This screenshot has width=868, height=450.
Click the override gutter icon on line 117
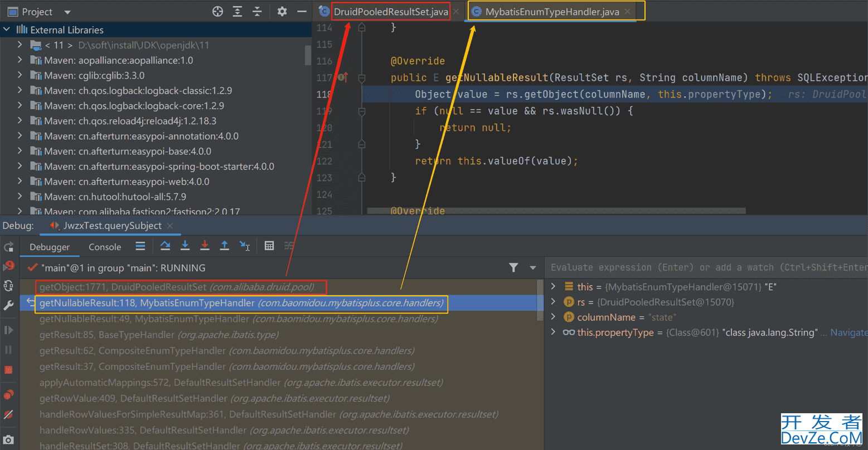coord(343,77)
